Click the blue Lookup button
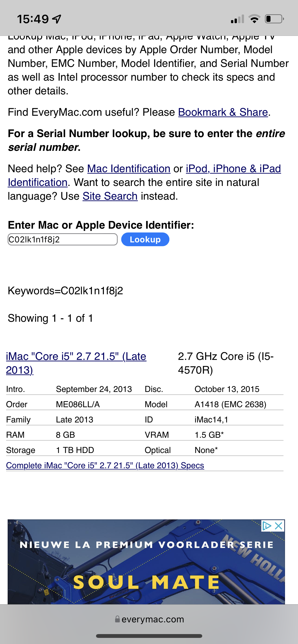This screenshot has width=298, height=644. coord(145,239)
